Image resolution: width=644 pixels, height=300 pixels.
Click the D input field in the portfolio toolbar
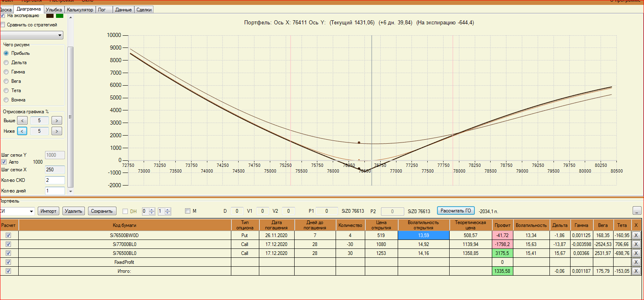click(237, 211)
